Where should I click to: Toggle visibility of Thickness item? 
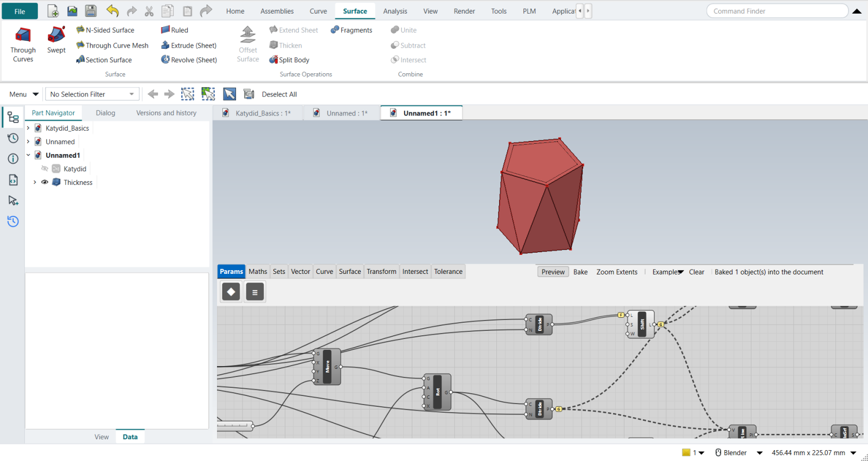click(x=45, y=182)
